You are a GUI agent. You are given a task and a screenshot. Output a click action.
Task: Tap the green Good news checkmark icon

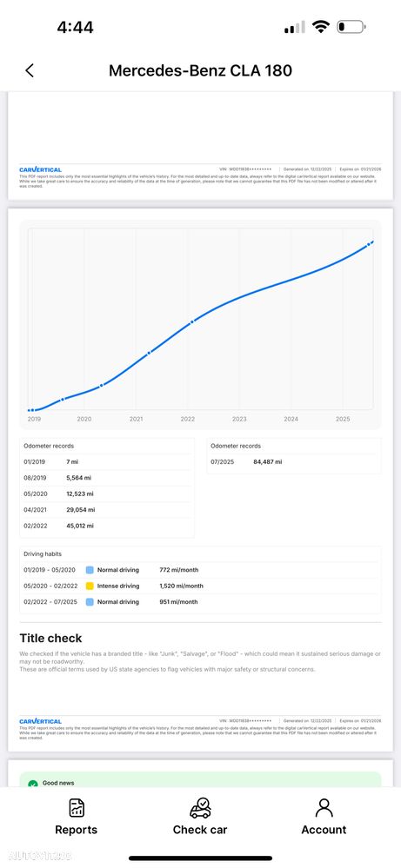click(x=33, y=784)
